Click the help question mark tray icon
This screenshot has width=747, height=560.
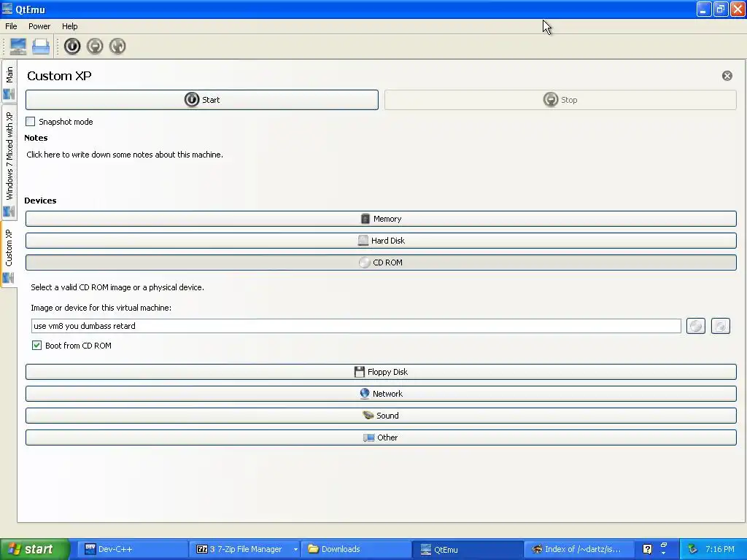pos(647,549)
